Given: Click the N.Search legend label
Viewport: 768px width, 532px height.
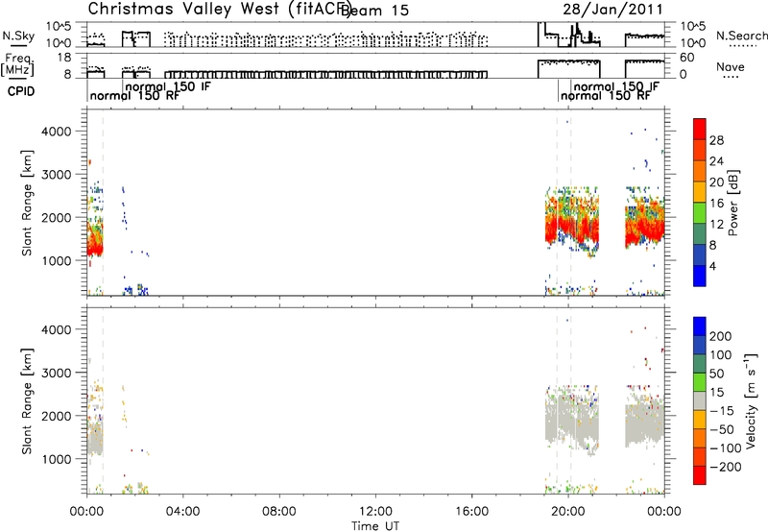Looking at the screenshot, I should 741,36.
